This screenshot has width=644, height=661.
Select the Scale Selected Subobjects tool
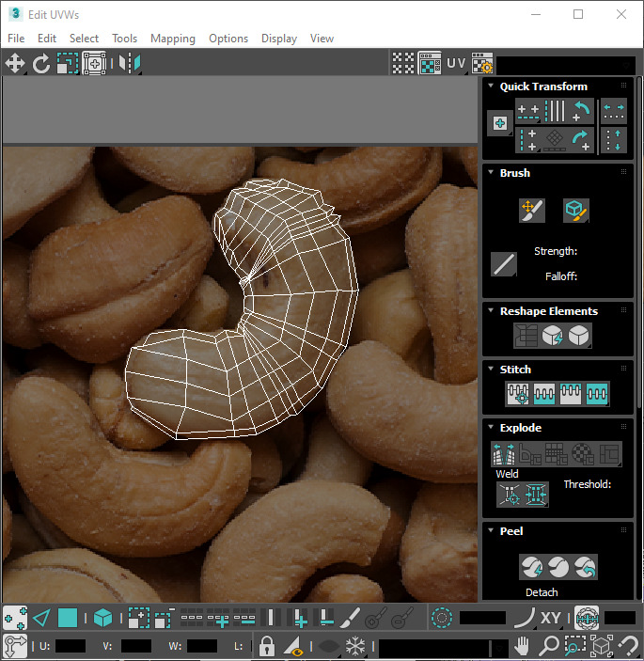pos(68,64)
